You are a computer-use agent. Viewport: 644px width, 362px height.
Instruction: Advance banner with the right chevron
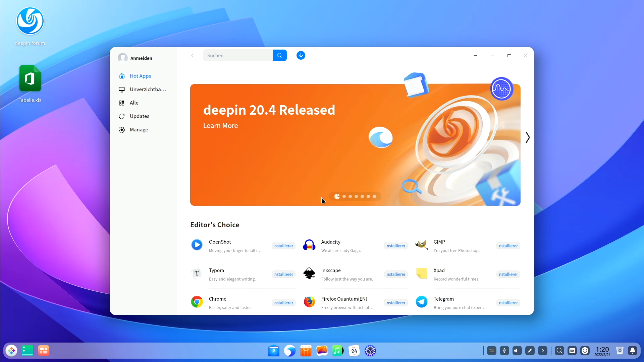[x=527, y=137]
